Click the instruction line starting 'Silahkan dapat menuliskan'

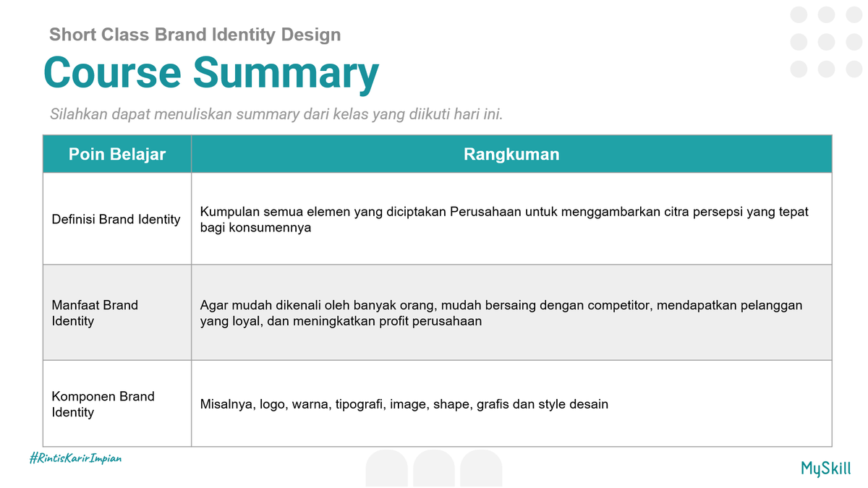pos(276,114)
